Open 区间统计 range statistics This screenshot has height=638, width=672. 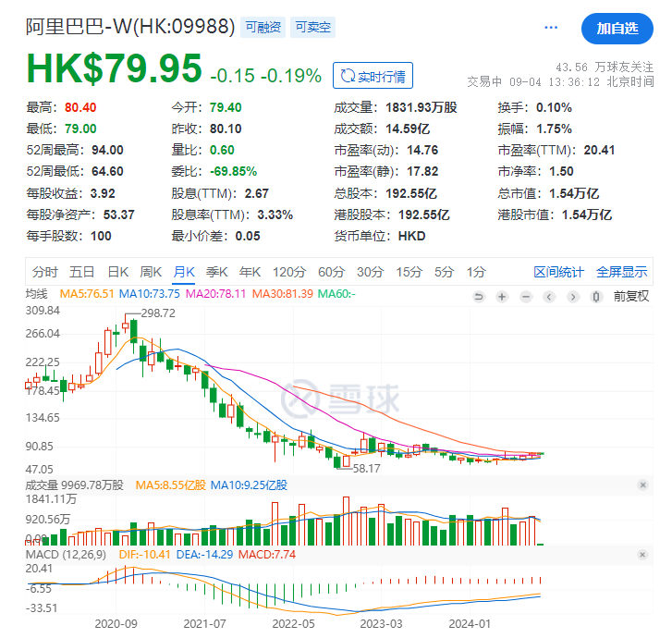coord(558,272)
